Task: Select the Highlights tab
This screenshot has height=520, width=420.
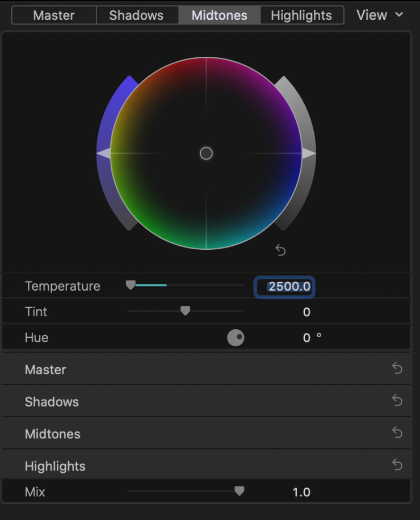Action: tap(301, 15)
